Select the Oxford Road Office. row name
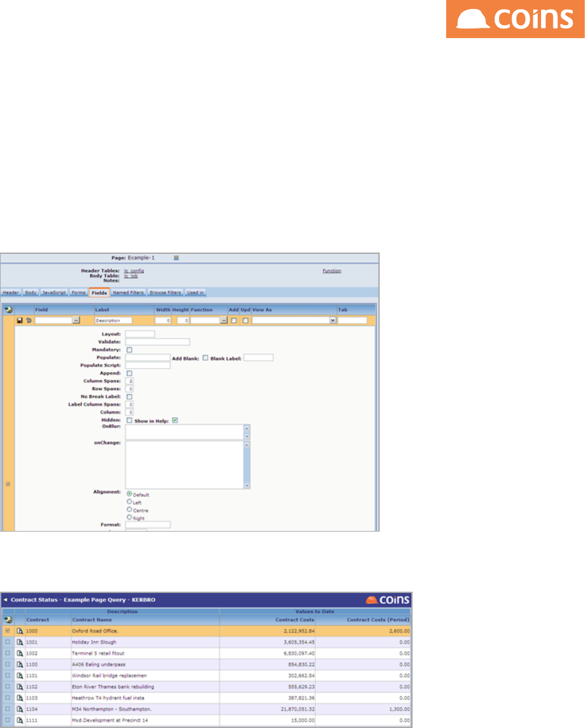Screen dimensions: 585x728 coord(95,631)
